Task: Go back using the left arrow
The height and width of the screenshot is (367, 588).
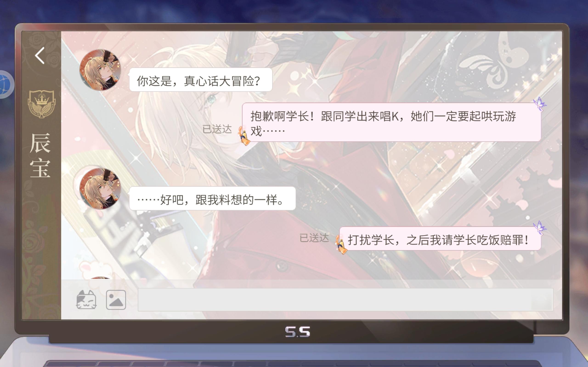Action: pyautogui.click(x=40, y=56)
